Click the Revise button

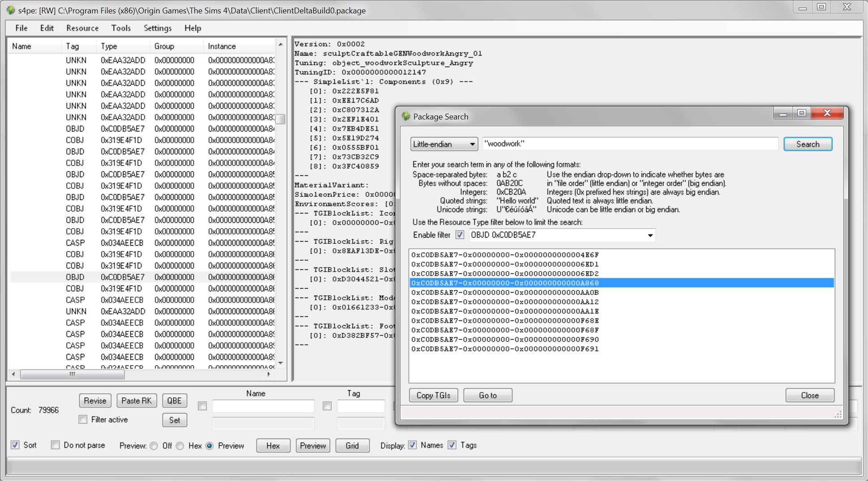(x=95, y=400)
